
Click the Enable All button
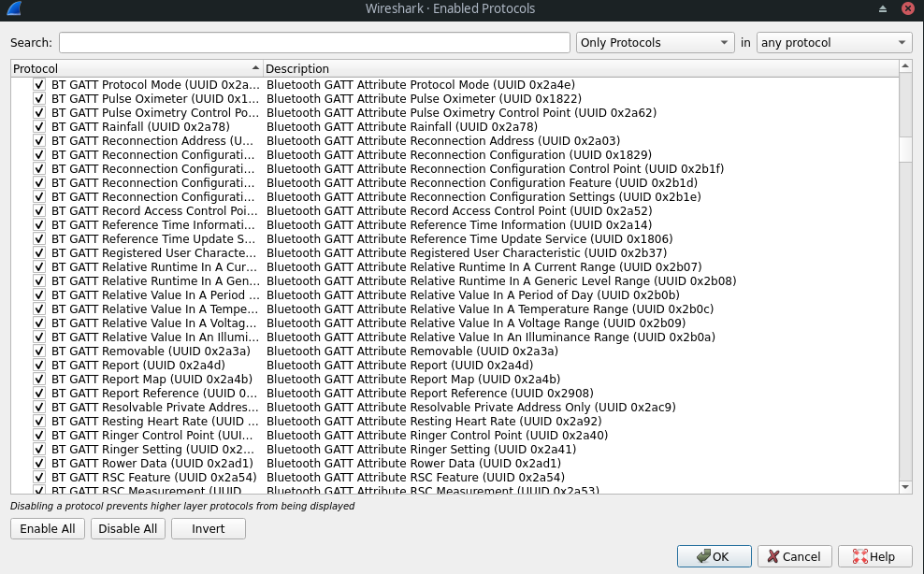[x=48, y=528]
